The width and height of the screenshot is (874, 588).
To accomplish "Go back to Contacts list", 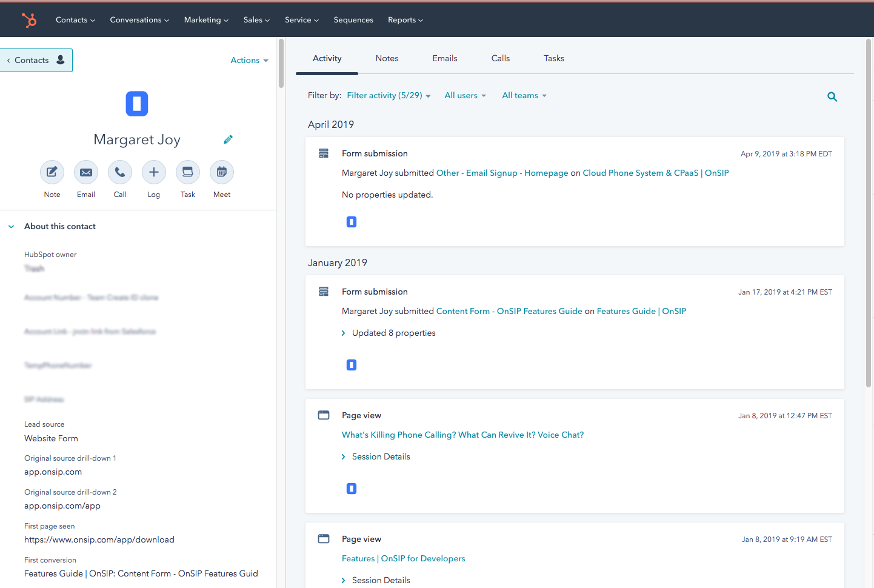I will pyautogui.click(x=35, y=61).
